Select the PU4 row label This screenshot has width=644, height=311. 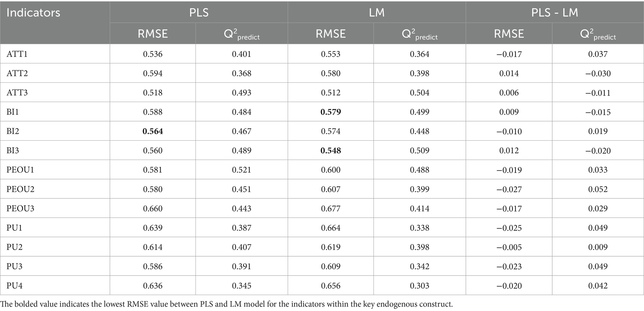coord(14,285)
